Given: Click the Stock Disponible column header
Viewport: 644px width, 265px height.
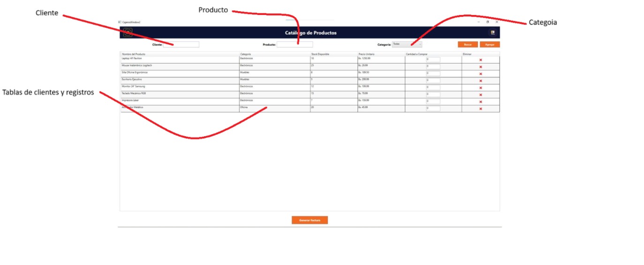Looking at the screenshot, I should pos(320,54).
